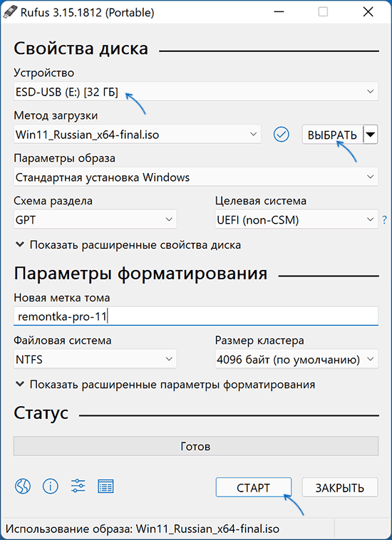This screenshot has width=392, height=540.
Task: Open target system UEFI (non-CSM) dropdown
Action: pyautogui.click(x=296, y=219)
